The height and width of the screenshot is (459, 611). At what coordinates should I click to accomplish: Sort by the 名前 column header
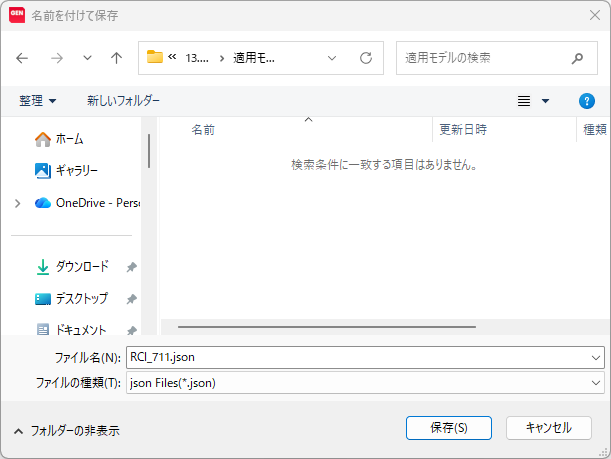(203, 130)
